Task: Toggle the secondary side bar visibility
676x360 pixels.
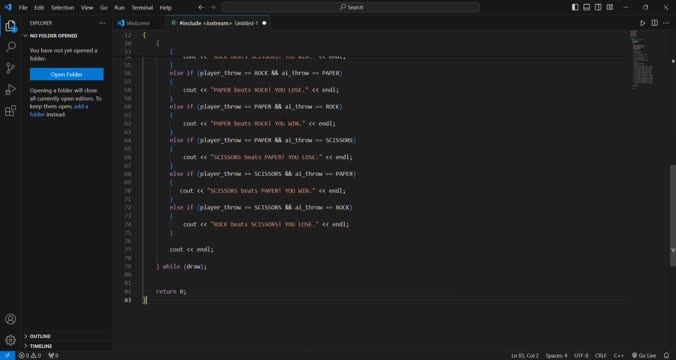Action: tap(598, 7)
